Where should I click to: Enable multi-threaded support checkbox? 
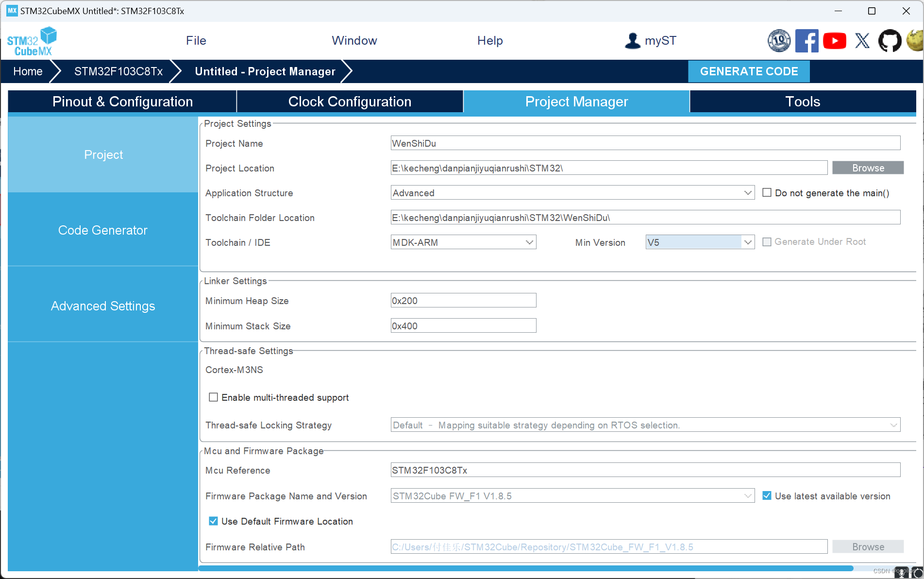click(x=213, y=397)
